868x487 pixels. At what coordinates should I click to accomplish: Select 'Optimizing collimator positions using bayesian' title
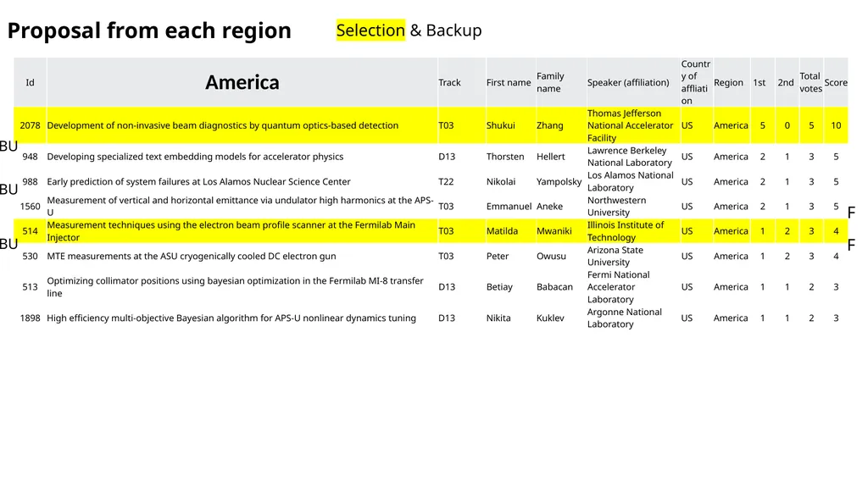(x=236, y=287)
